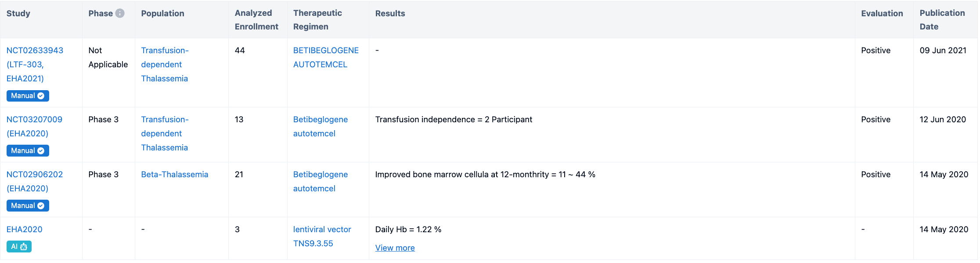
Task: Click the Publication Date column header
Action: point(942,20)
